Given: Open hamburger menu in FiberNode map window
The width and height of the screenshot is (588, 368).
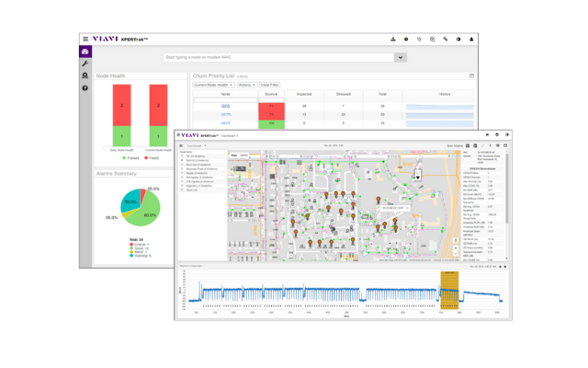Looking at the screenshot, I should [178, 135].
